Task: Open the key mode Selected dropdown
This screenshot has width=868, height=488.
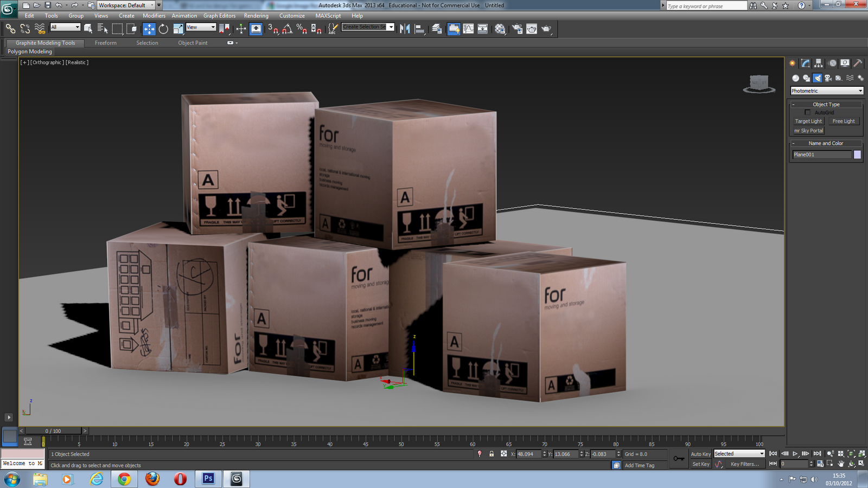Action: [739, 454]
